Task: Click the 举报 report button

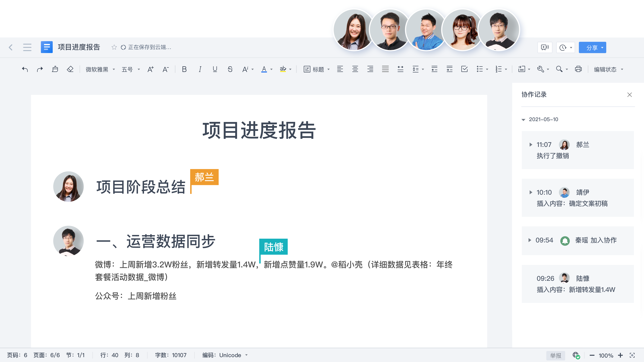Action: (x=555, y=355)
